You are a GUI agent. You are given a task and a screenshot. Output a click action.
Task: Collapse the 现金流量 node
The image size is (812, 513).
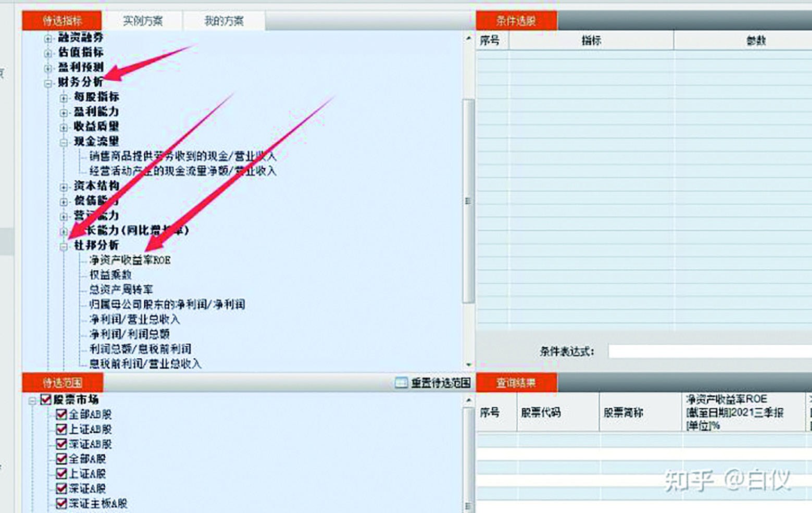click(64, 142)
